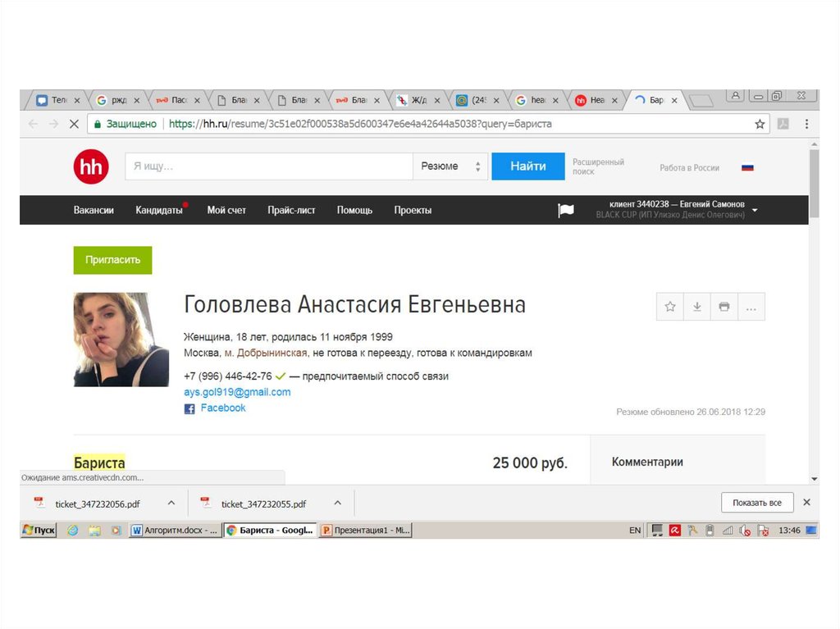840x629 pixels.
Task: Go to the Кандидаты menu item
Action: pyautogui.click(x=159, y=210)
